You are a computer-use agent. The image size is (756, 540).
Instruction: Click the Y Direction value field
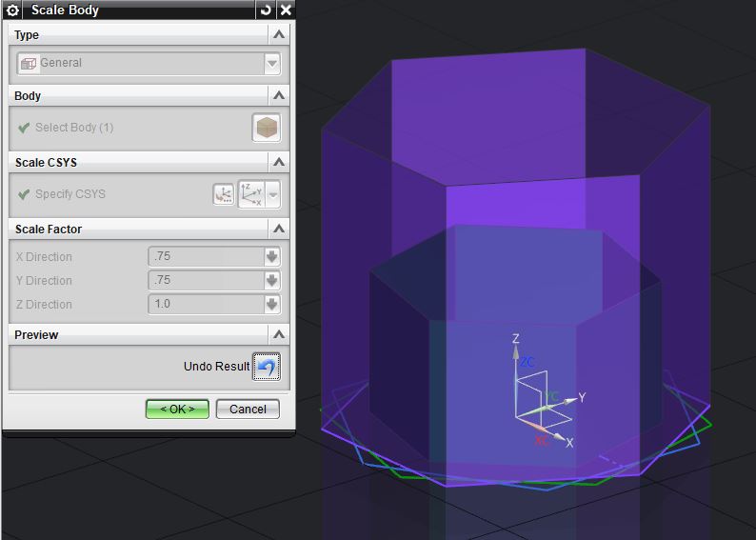(x=207, y=280)
